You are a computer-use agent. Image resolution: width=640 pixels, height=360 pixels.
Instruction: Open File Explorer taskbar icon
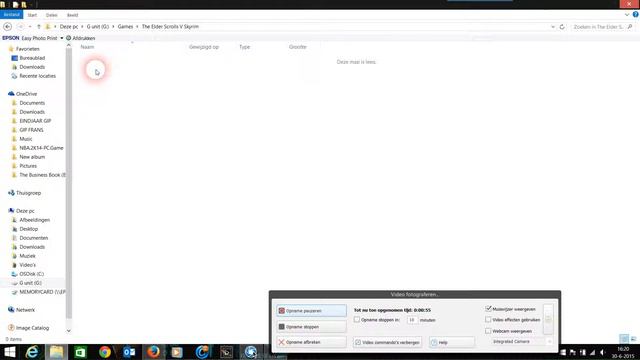click(x=56, y=352)
